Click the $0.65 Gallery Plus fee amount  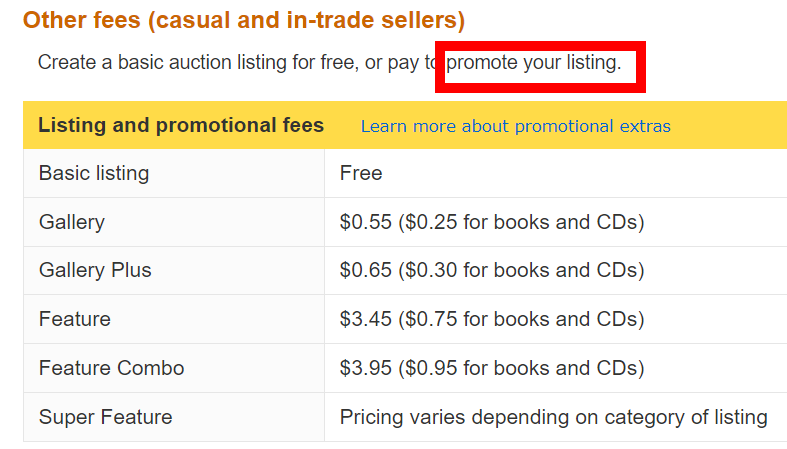[x=365, y=270]
